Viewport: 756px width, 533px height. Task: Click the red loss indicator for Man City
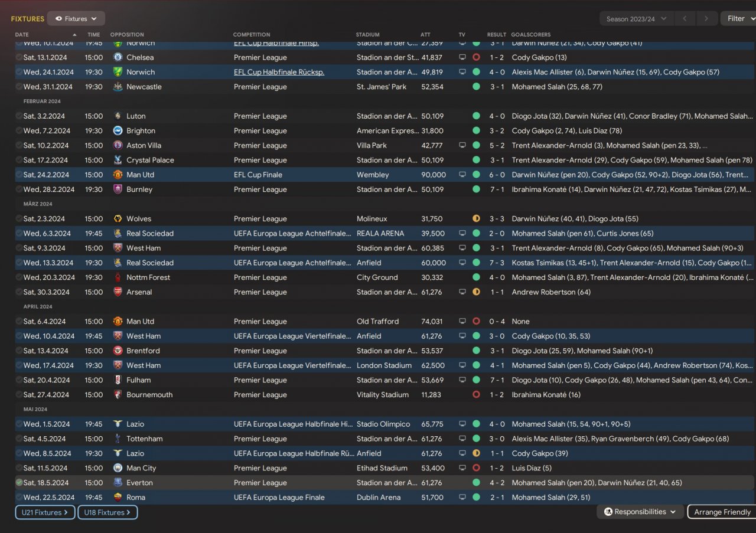tap(476, 468)
